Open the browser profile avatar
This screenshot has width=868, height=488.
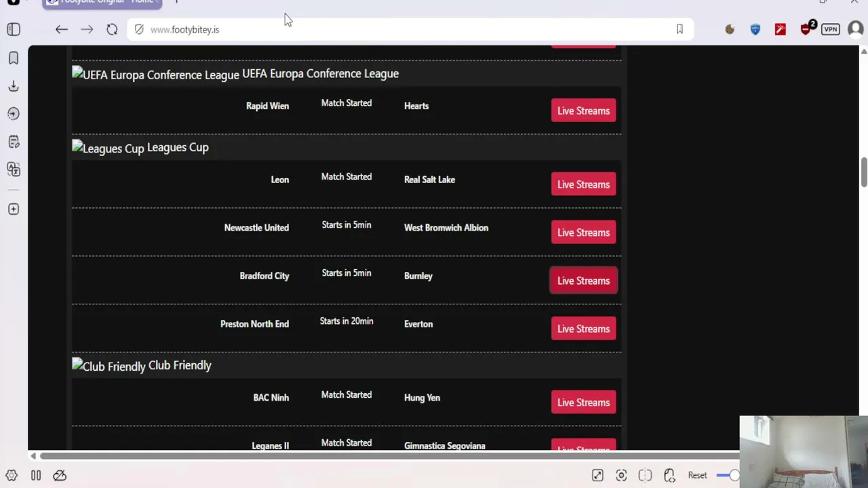855,29
